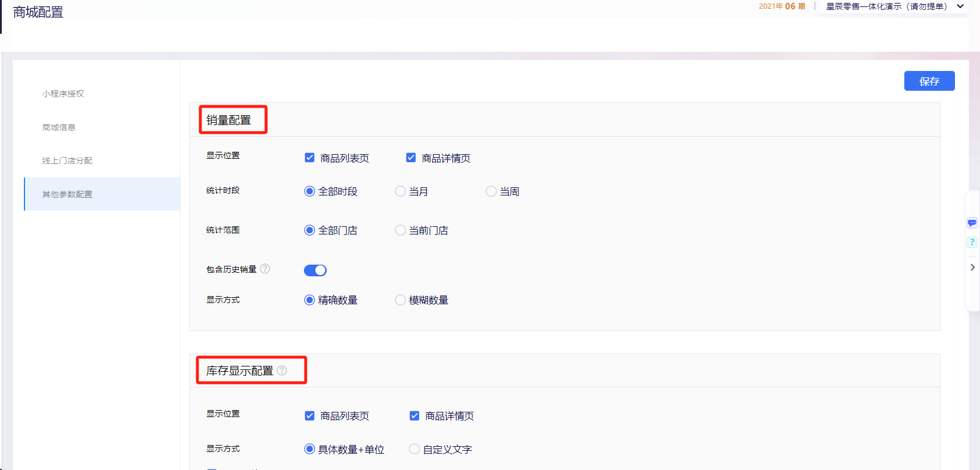
Task: Click the 2021年 06 期 period label
Action: 782,6
